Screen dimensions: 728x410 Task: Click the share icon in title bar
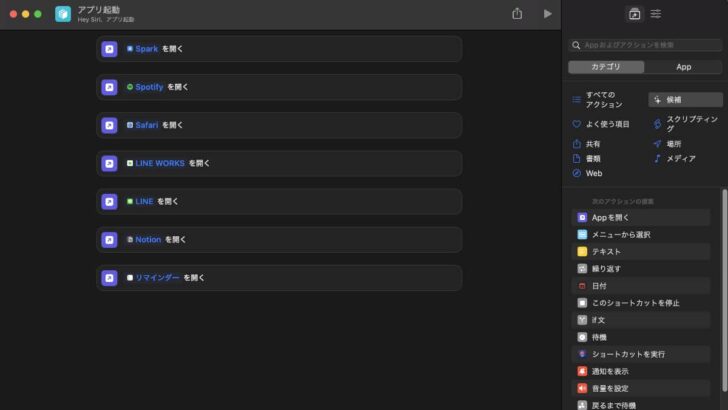pos(517,13)
